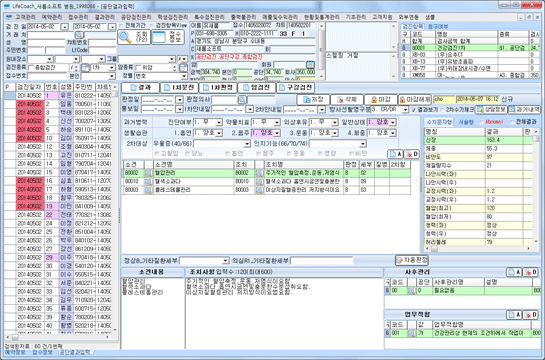Viewport: 545px width, 360px height.
Task: Click the 성명 search input field
Action: (47, 42)
